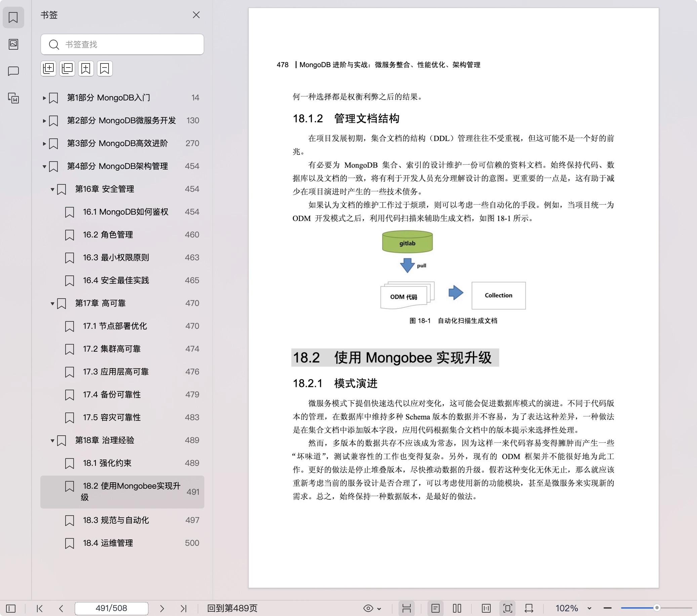Expand 第1部分 MongoDB入门 bookmark
The width and height of the screenshot is (697, 616).
(44, 98)
